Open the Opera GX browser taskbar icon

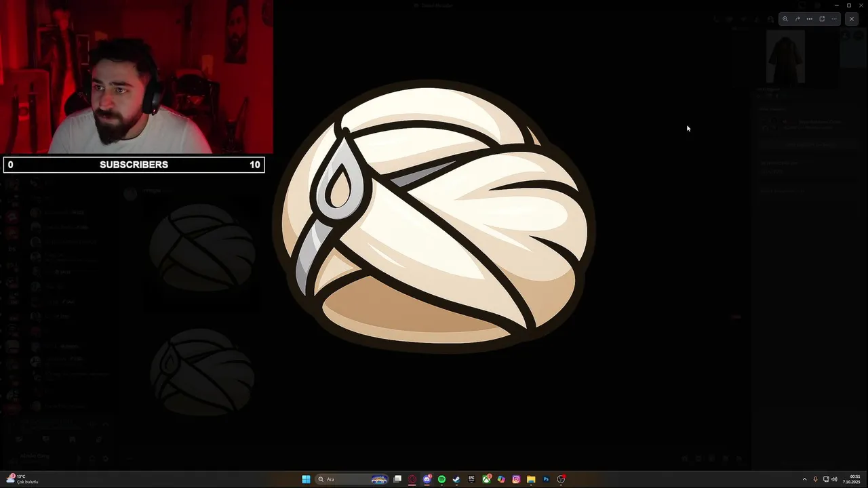[412, 479]
